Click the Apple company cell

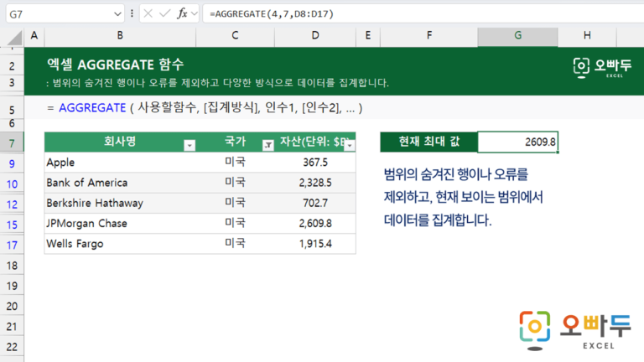(120, 162)
